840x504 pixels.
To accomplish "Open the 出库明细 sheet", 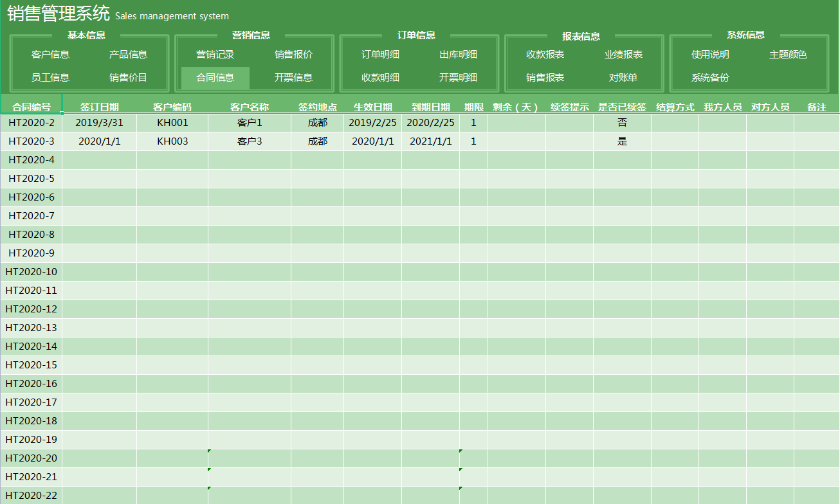I will (458, 55).
